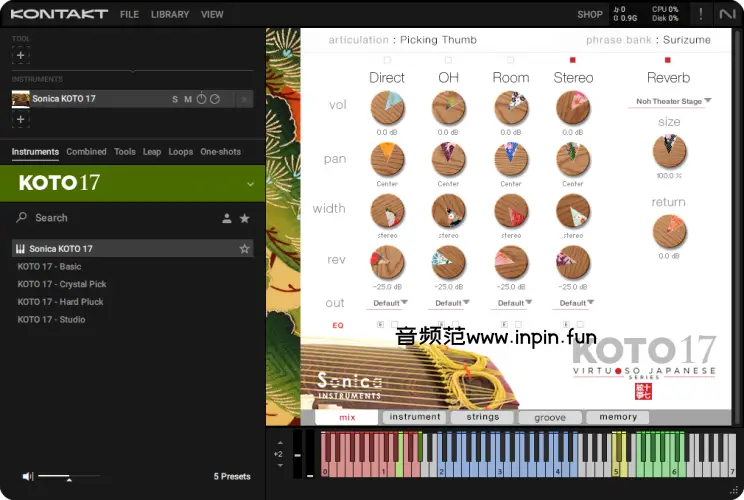Toggle the Direct channel EQ enable checkbox
The height and width of the screenshot is (500, 744).
click(394, 324)
